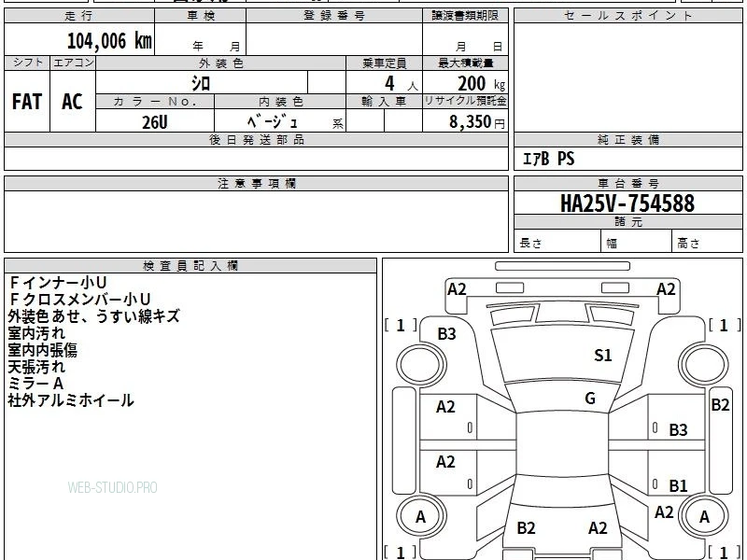Click the B2 mark on the rear panel

pyautogui.click(x=526, y=527)
